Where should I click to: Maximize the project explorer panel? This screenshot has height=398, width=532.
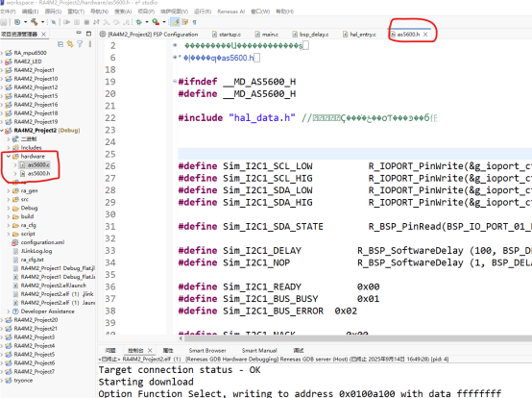pyautogui.click(x=89, y=34)
